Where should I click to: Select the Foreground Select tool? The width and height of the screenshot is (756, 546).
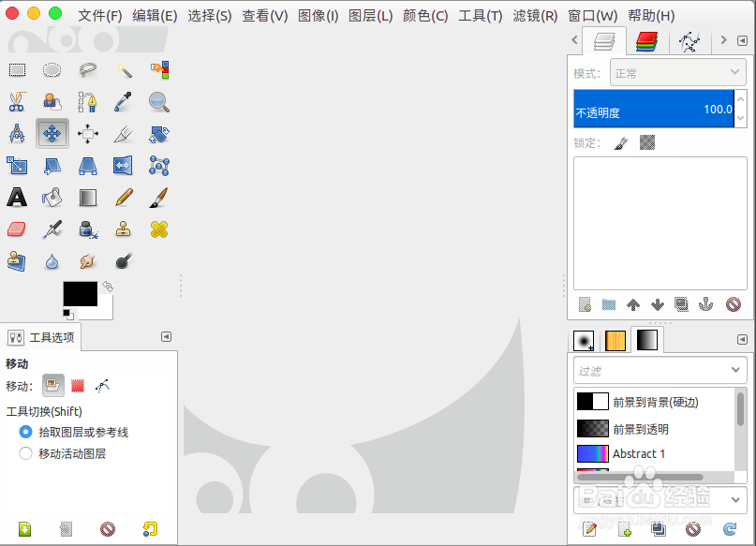[52, 102]
